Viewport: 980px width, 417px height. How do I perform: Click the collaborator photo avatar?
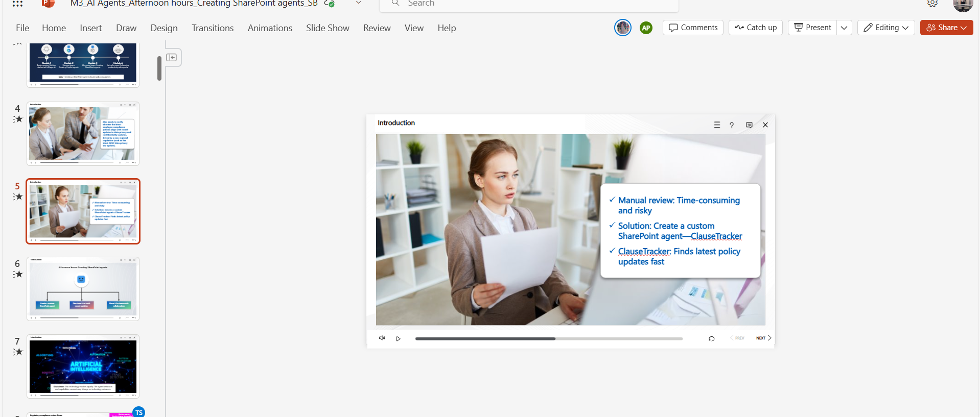(x=623, y=28)
